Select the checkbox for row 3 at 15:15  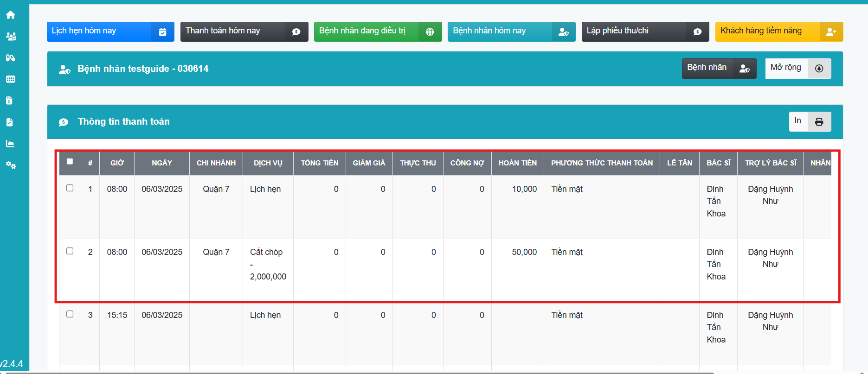[70, 314]
